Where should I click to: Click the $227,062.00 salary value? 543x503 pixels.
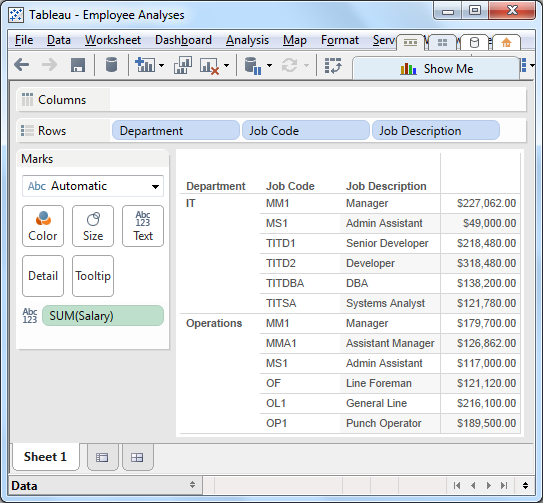pyautogui.click(x=487, y=203)
